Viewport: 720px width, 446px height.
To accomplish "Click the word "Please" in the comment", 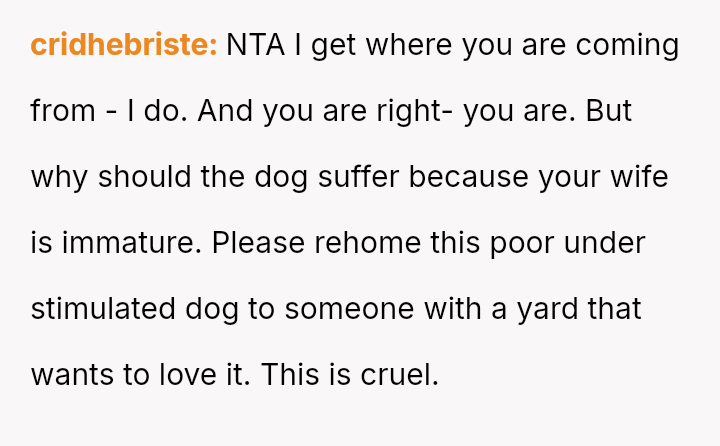I will tap(255, 243).
